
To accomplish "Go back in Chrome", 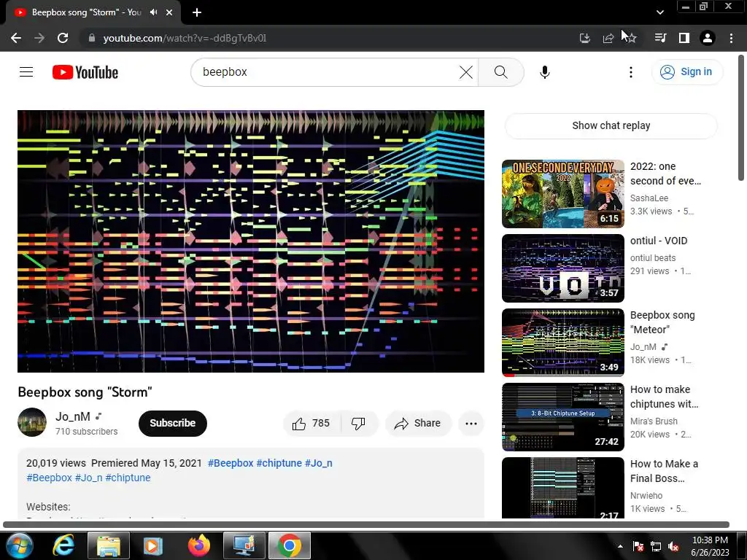I will point(16,38).
